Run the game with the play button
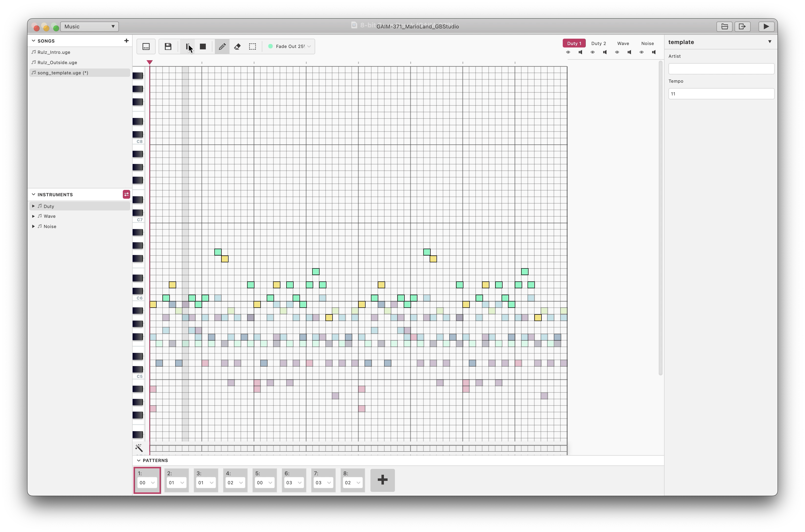Image resolution: width=805 pixels, height=532 pixels. click(x=766, y=26)
